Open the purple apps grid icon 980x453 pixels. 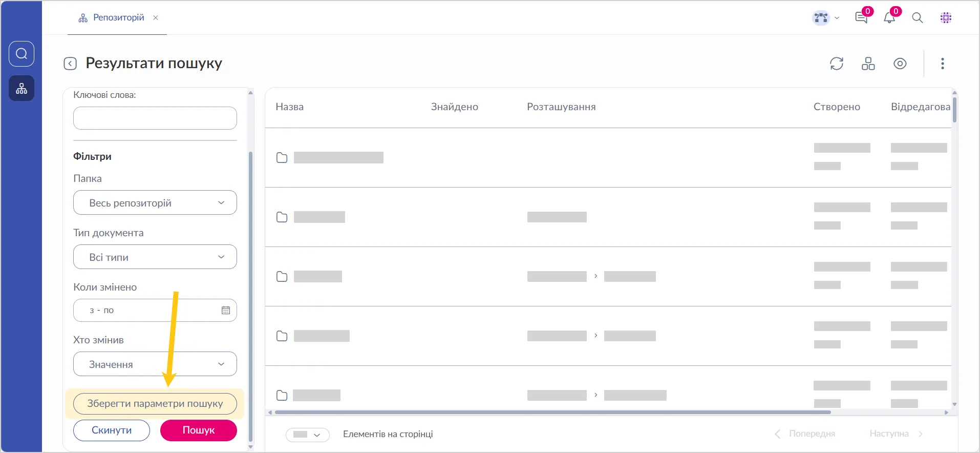946,18
